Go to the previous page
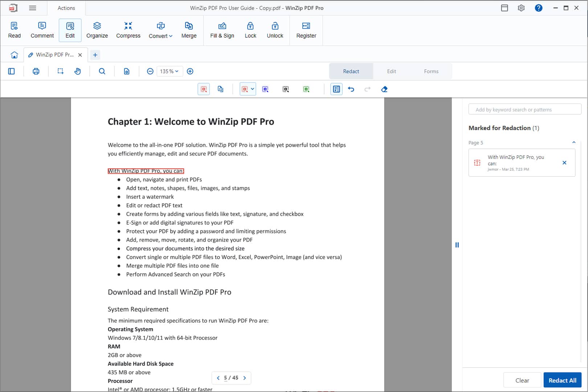Screen dimensions: 588x392 point(218,378)
